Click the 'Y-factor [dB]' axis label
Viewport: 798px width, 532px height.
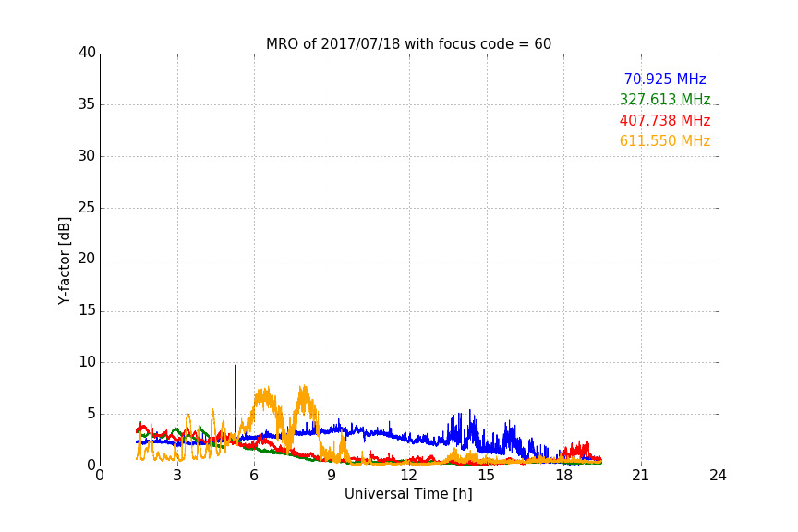(x=64, y=260)
